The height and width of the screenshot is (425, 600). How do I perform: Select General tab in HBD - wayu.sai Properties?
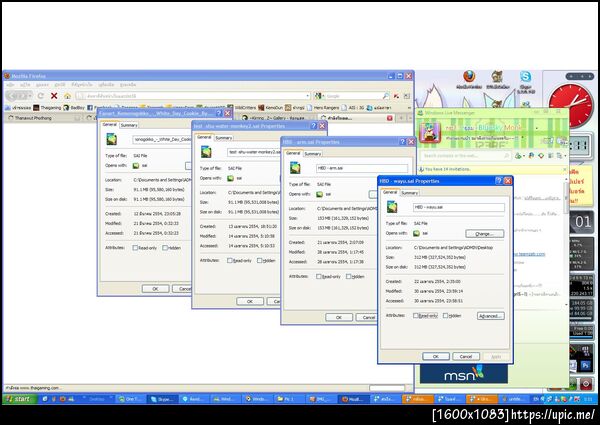pyautogui.click(x=390, y=192)
